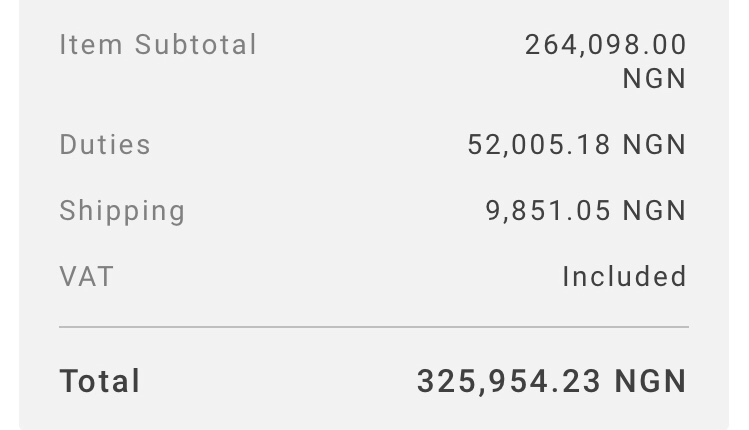Click the Item Subtotal label
This screenshot has height=430, width=749.
click(x=158, y=45)
